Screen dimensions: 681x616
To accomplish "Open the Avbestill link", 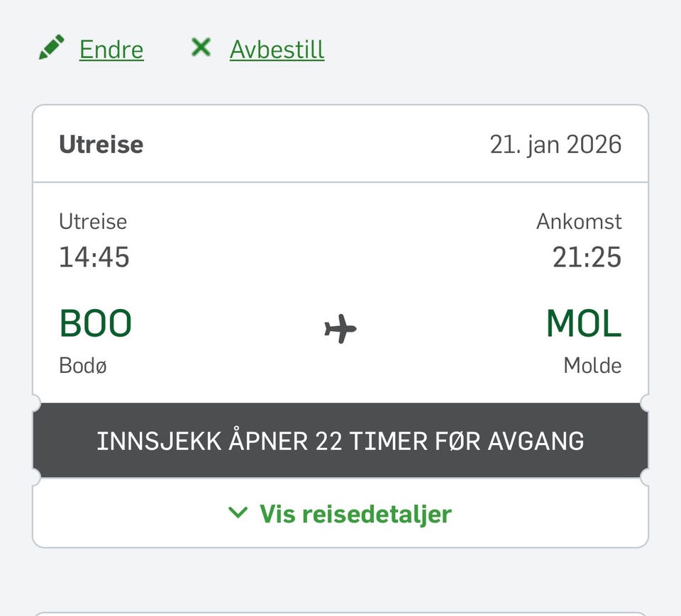I will (x=277, y=50).
